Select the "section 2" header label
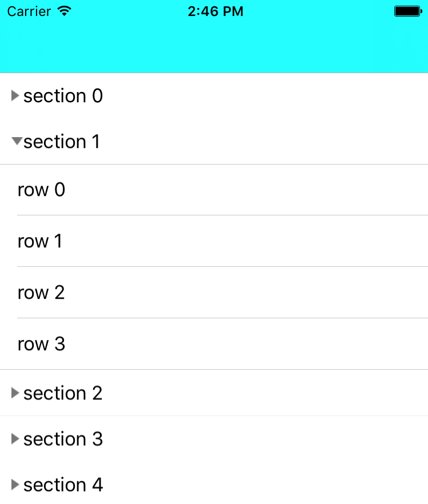428x504 pixels. tap(63, 393)
